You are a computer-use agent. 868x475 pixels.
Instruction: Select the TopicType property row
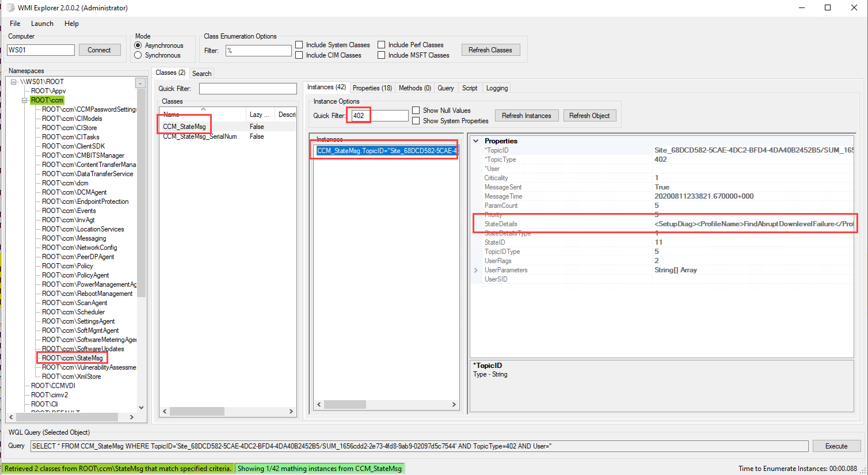click(x=663, y=159)
